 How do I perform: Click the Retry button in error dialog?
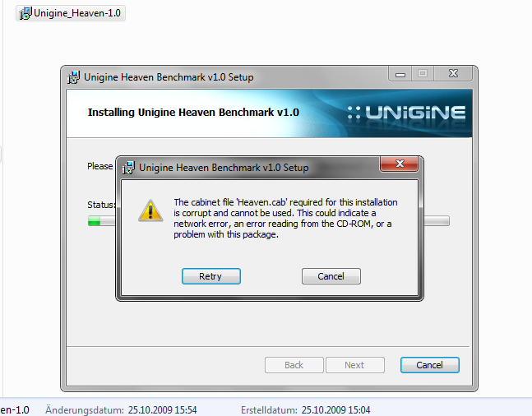pyautogui.click(x=211, y=276)
